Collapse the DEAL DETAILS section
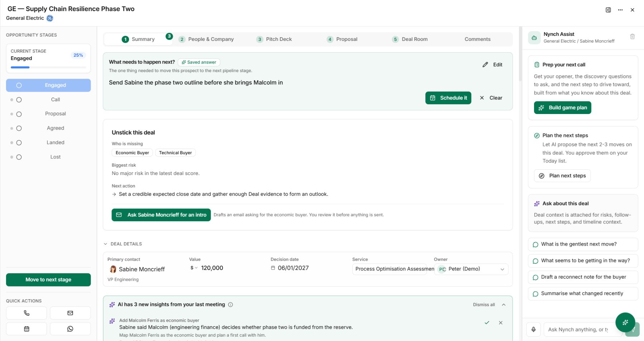Viewport: 644px width, 341px height. pos(123,244)
